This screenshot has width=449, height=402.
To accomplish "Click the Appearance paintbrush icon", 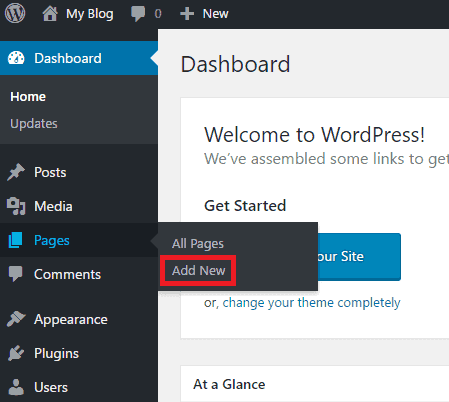I will tap(16, 319).
